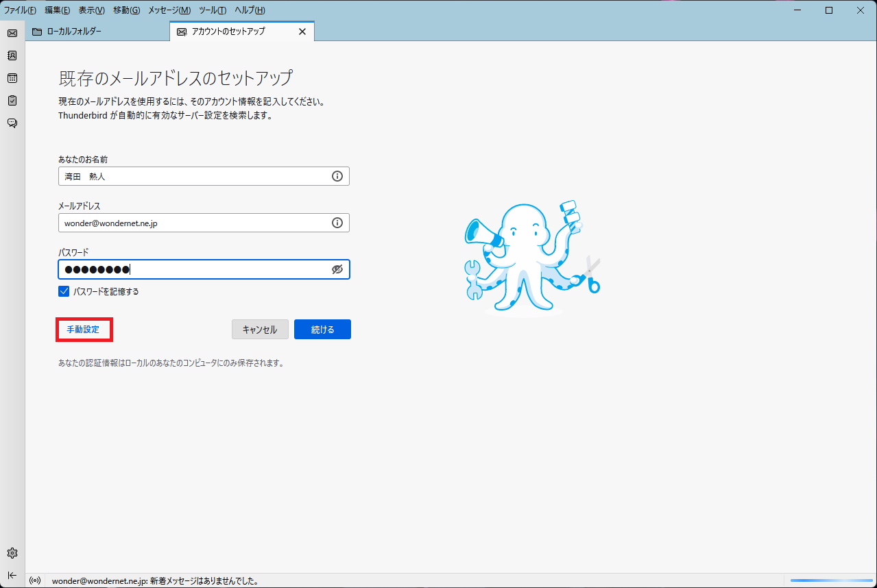Collapse the spaces toolbar arrow icon
The image size is (877, 588).
point(12,575)
